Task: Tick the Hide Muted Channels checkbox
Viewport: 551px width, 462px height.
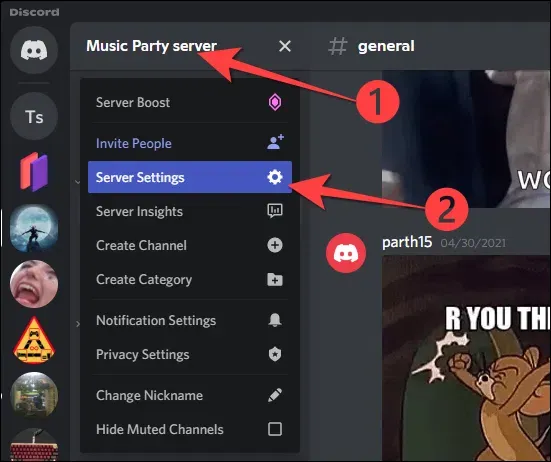Action: click(275, 429)
